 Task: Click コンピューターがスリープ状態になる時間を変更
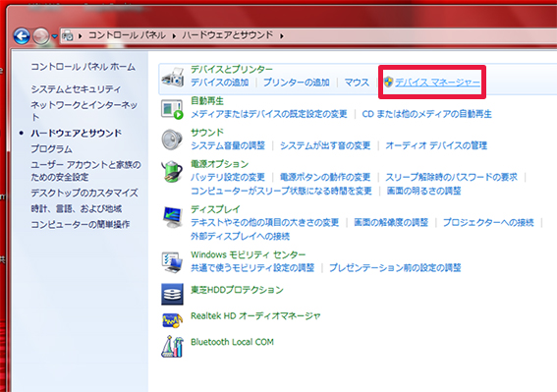[281, 191]
